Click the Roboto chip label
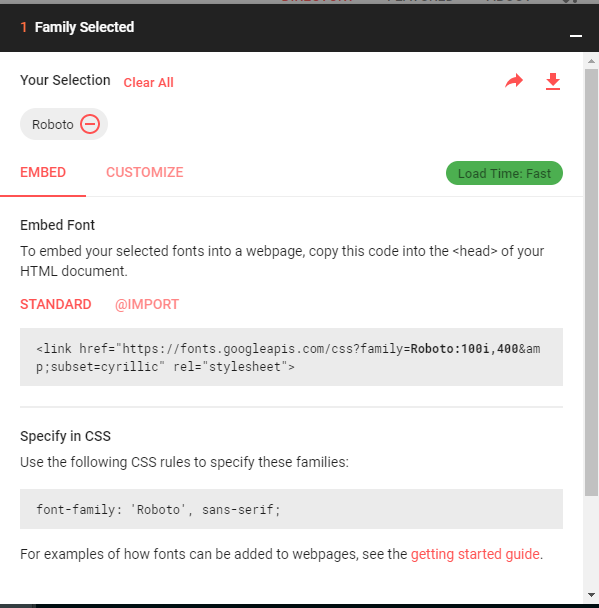 [53, 124]
